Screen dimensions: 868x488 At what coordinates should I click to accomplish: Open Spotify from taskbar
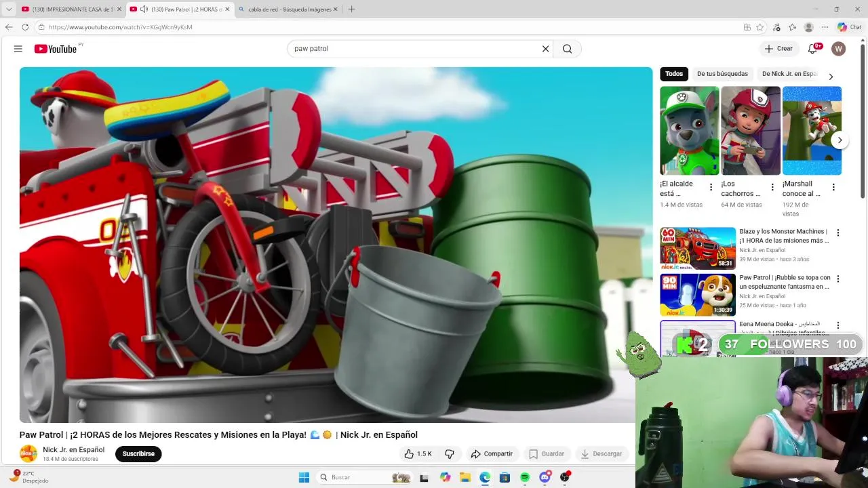point(524,477)
